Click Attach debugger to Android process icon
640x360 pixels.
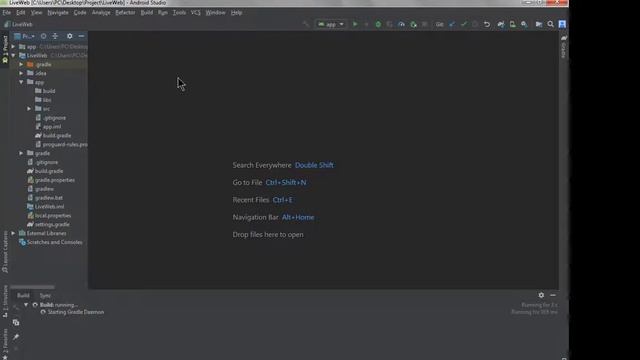point(413,24)
